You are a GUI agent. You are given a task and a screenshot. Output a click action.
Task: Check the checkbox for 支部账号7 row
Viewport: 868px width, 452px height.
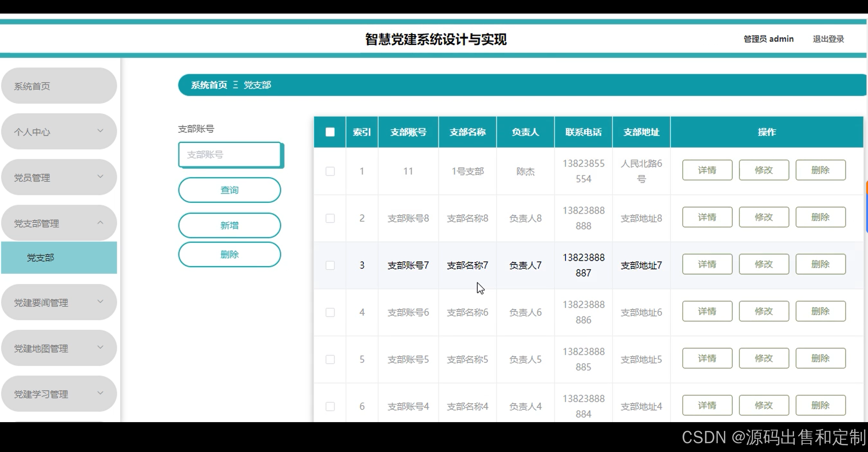[x=330, y=265]
